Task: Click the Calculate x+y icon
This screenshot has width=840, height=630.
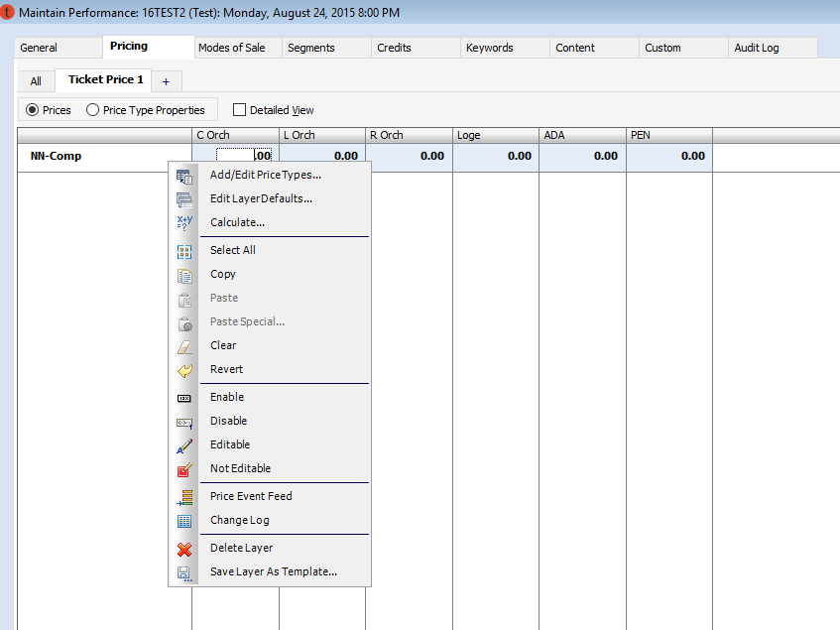Action: [184, 223]
